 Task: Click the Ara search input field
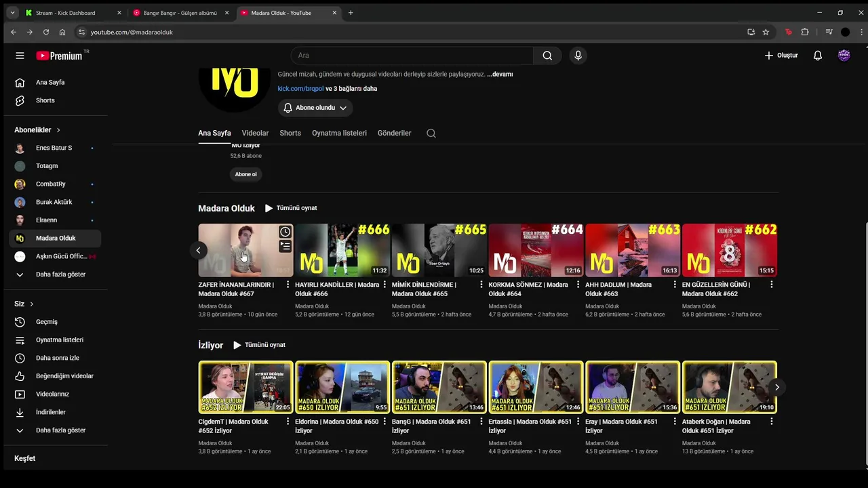point(412,56)
